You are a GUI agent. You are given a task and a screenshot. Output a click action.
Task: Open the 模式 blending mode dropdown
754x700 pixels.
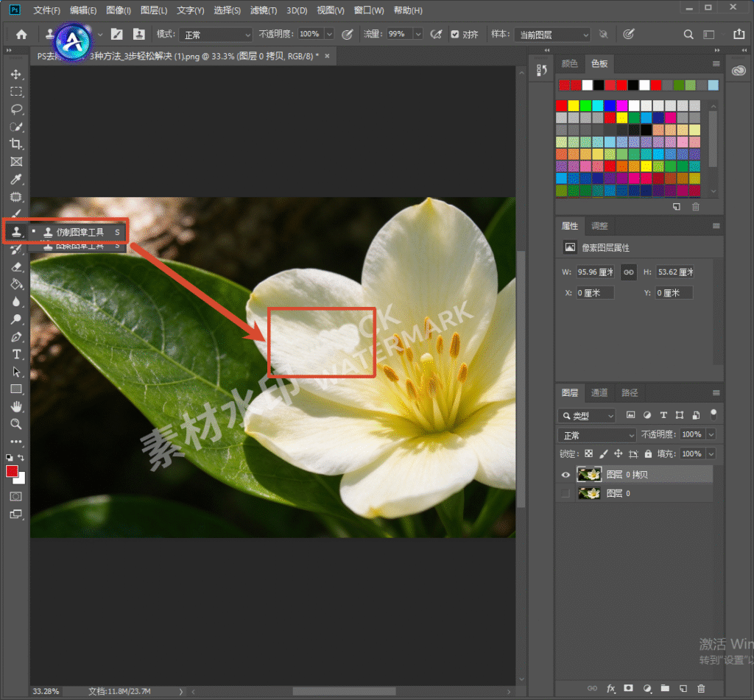216,35
